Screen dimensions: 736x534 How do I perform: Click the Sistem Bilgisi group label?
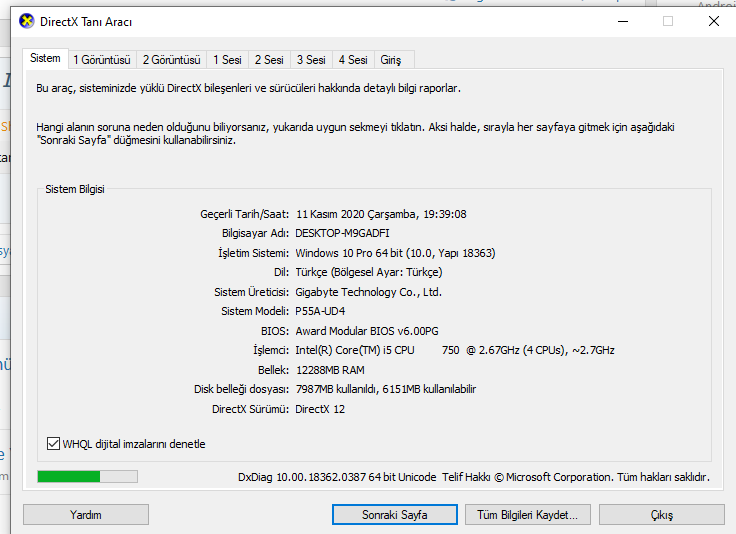point(75,189)
